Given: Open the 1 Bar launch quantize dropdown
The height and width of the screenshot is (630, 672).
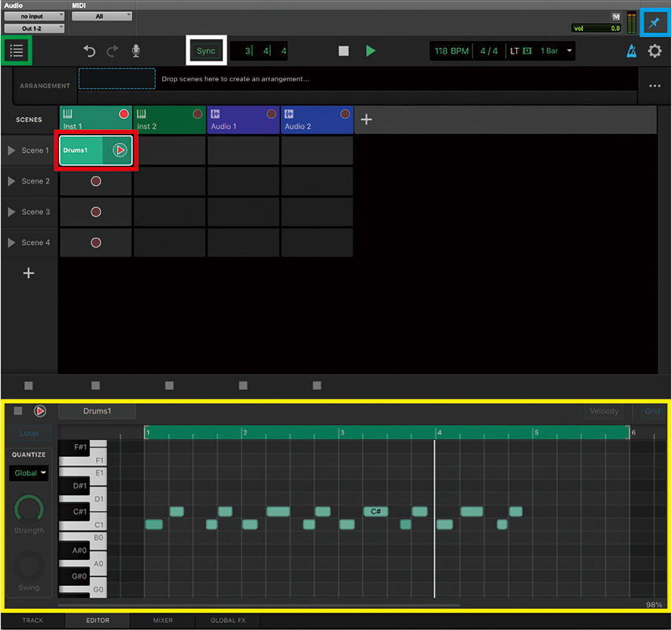Looking at the screenshot, I should (x=556, y=50).
